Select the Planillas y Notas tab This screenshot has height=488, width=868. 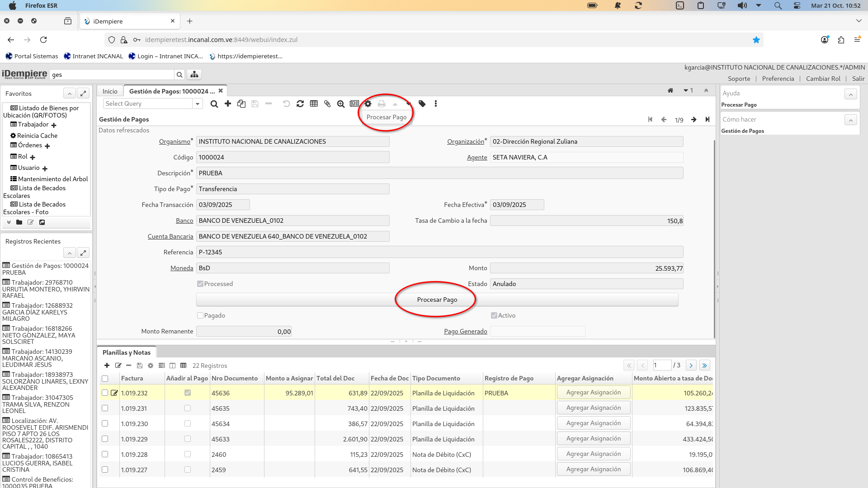127,352
